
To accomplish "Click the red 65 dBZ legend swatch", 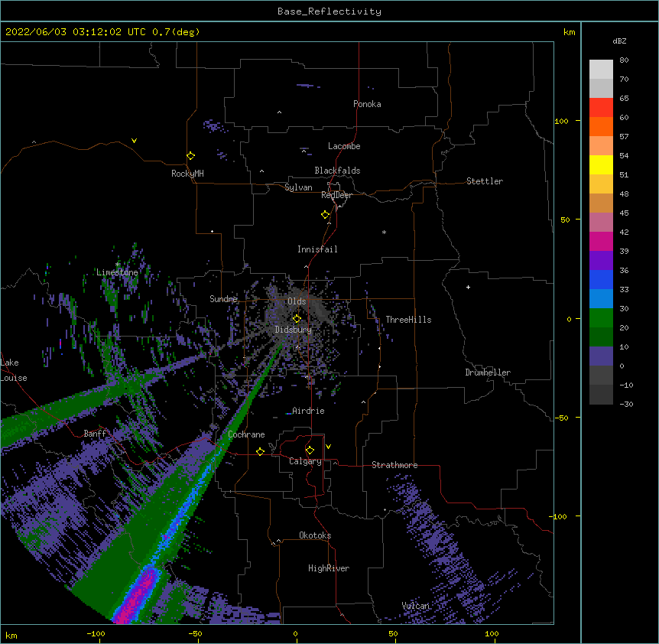I will (601, 108).
